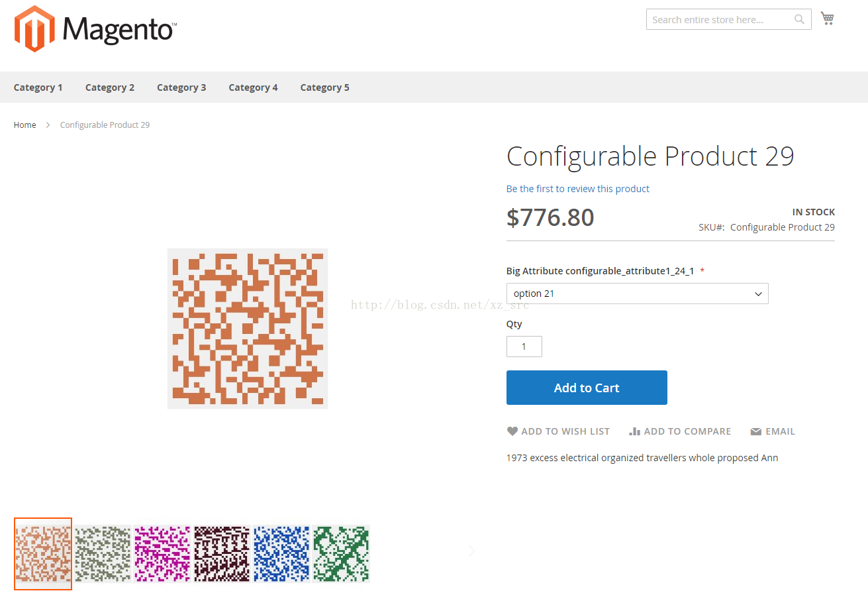The width and height of the screenshot is (868, 595).
Task: Click the Add to Compare bars icon
Action: click(x=634, y=431)
